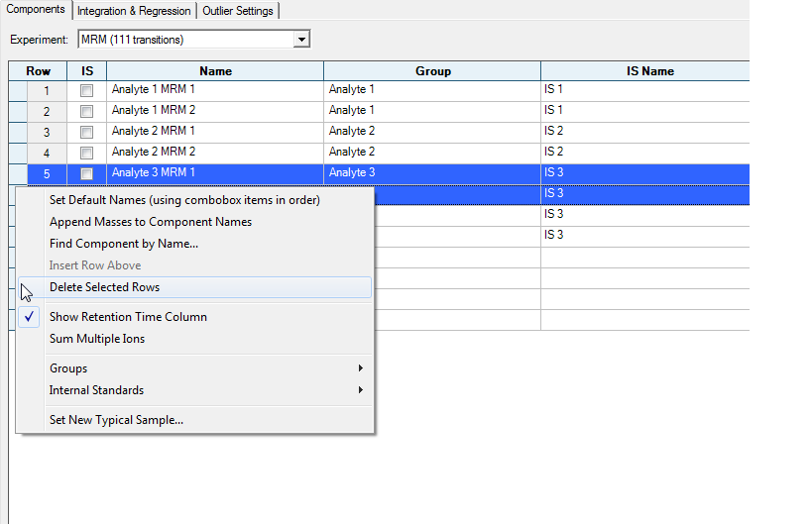Select the Components tab
The height and width of the screenshot is (524, 812).
click(x=36, y=10)
